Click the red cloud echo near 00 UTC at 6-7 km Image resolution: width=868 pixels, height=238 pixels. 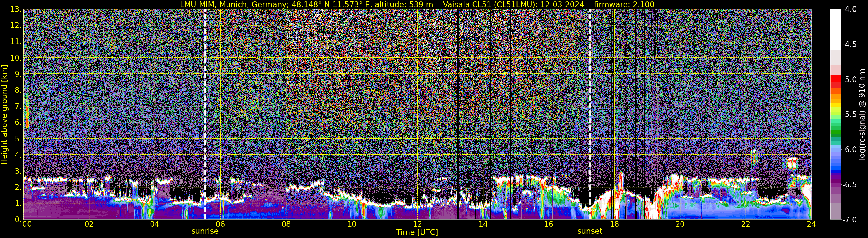(27, 116)
